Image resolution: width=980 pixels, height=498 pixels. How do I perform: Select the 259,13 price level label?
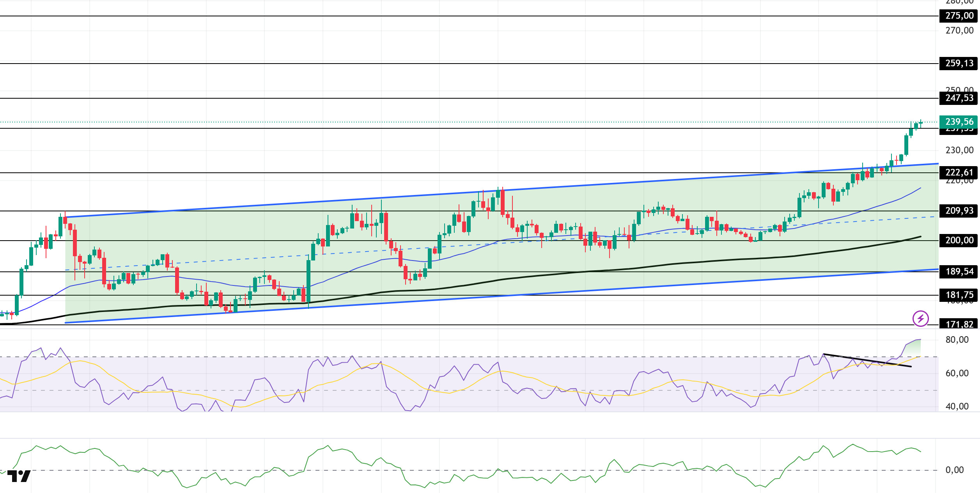[959, 64]
